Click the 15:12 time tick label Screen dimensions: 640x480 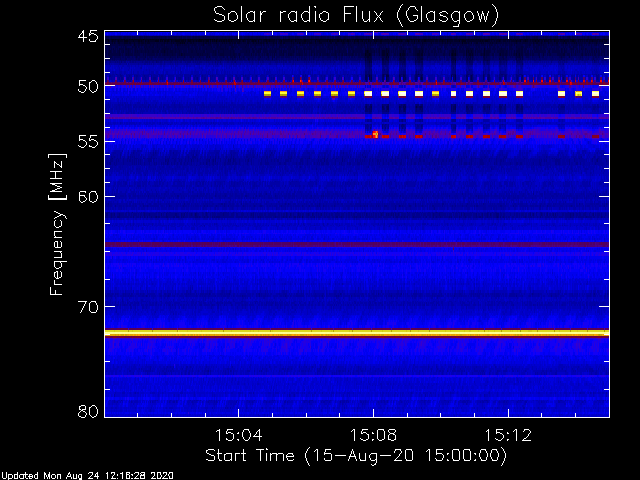tap(508, 435)
